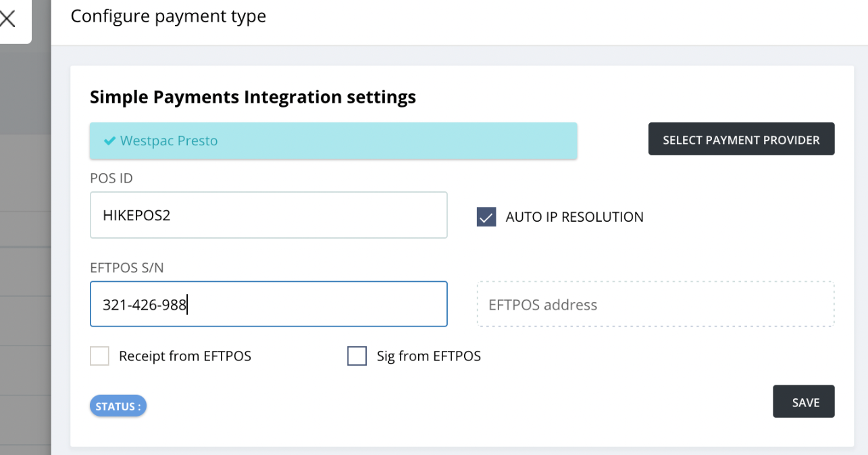Click the EFTPOS S/N label
868x455 pixels.
point(126,268)
